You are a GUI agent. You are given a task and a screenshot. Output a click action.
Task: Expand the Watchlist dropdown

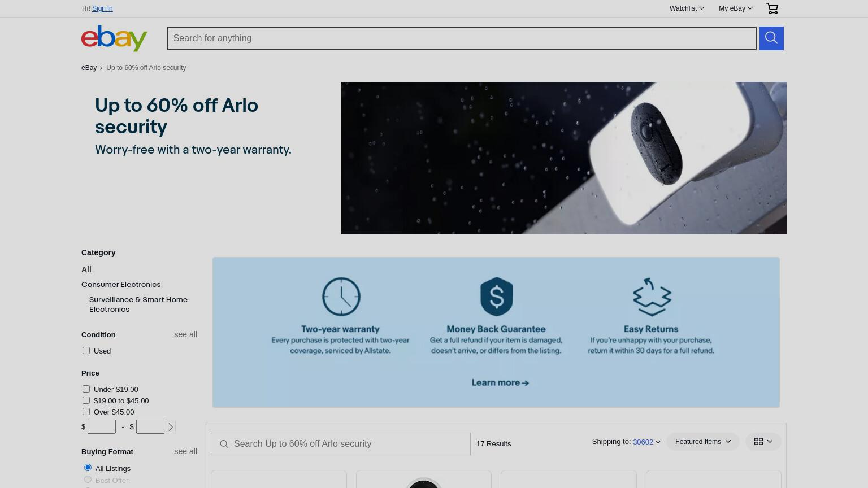(687, 8)
